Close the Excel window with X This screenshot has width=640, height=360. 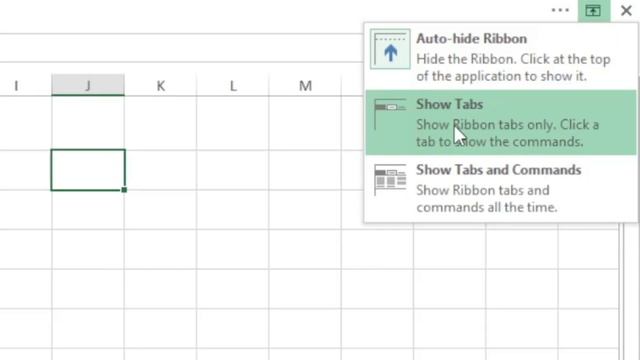point(626,11)
